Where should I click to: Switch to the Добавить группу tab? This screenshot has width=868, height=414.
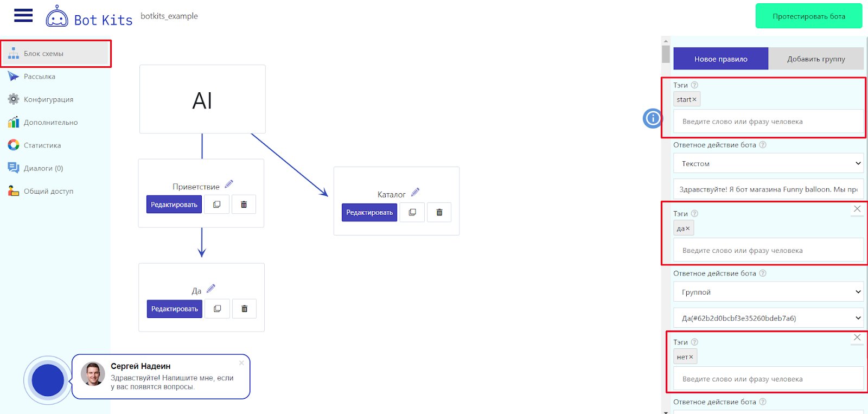click(x=816, y=59)
